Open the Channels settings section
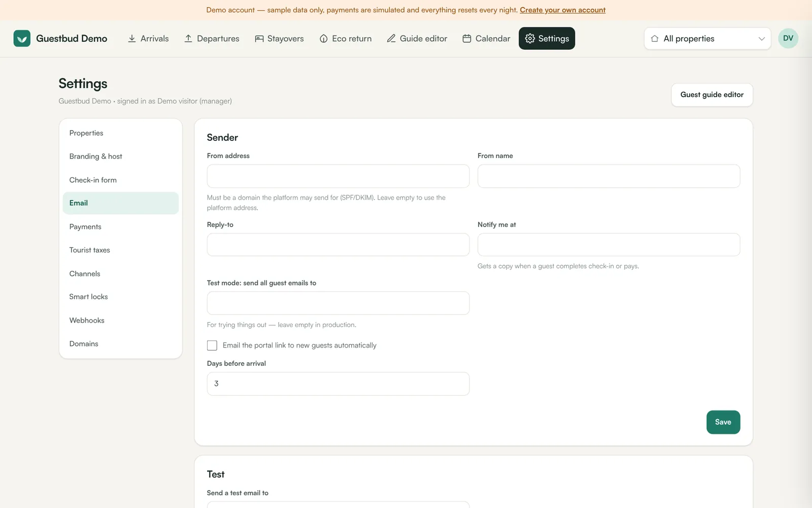This screenshot has width=812, height=508. [x=121, y=273]
